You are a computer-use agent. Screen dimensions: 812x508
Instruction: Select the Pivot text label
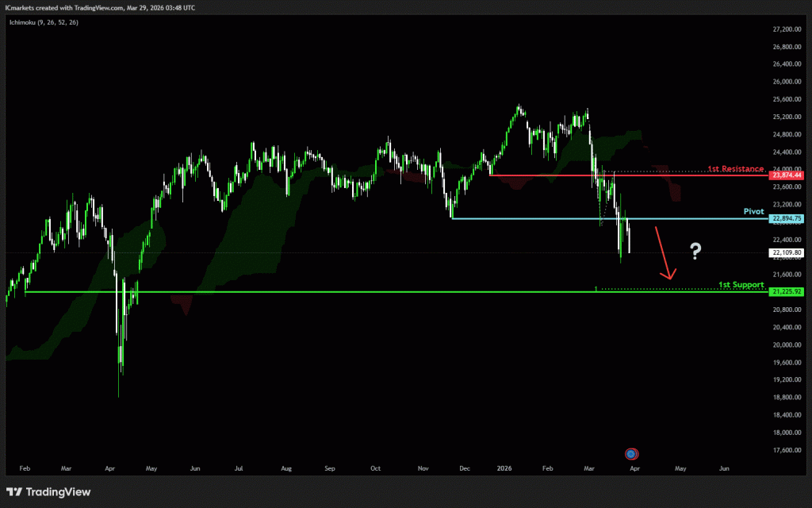[753, 212]
